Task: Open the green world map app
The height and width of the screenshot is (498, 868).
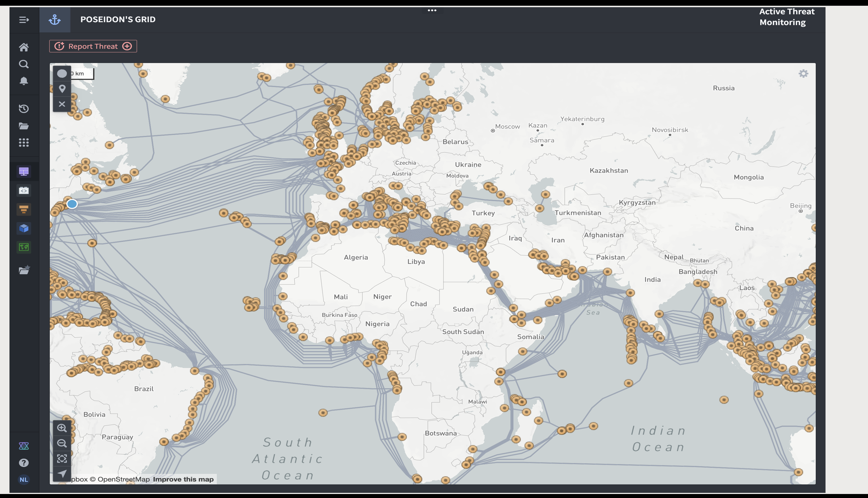Action: [24, 247]
